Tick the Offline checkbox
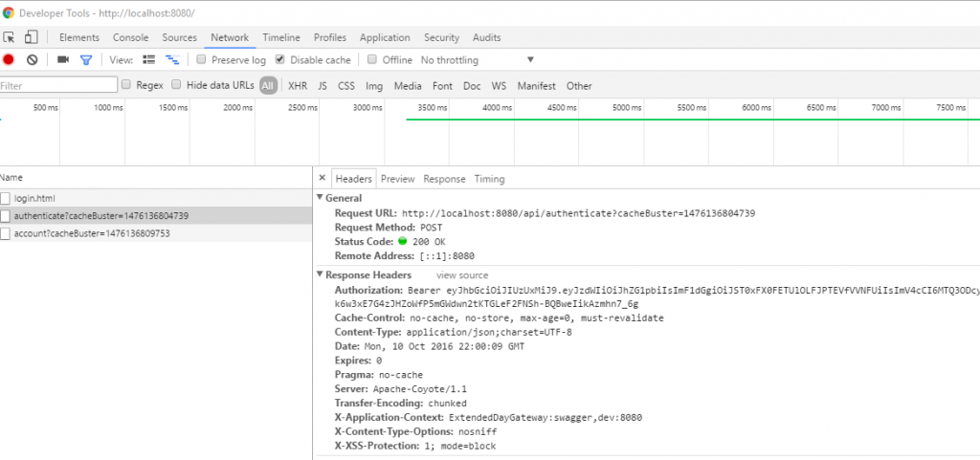The image size is (980, 460). 372,60
